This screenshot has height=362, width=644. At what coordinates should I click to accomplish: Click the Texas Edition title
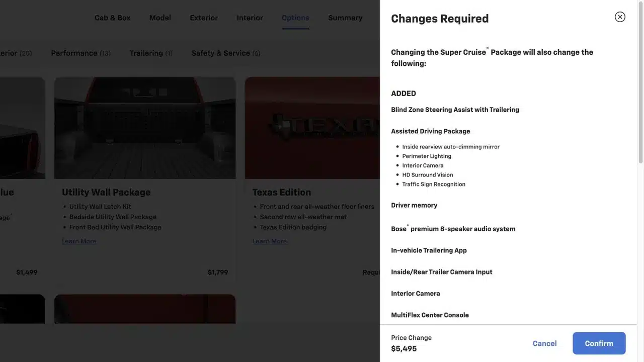click(x=282, y=192)
